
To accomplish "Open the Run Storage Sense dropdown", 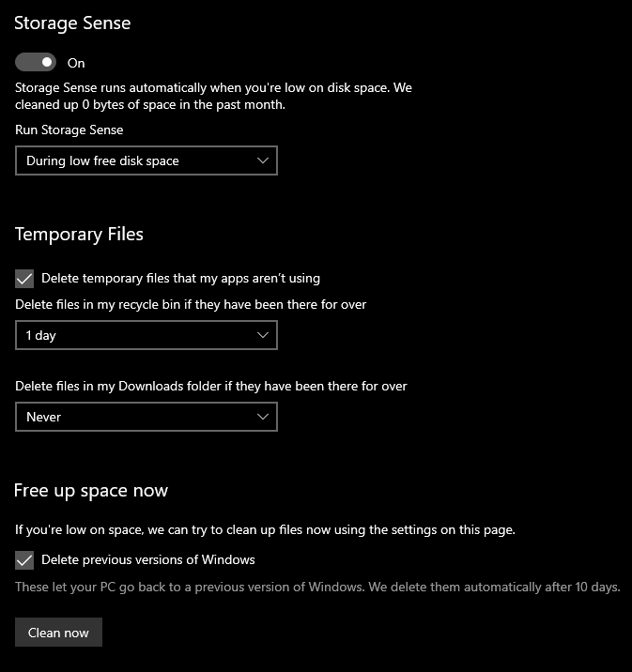I will click(146, 160).
